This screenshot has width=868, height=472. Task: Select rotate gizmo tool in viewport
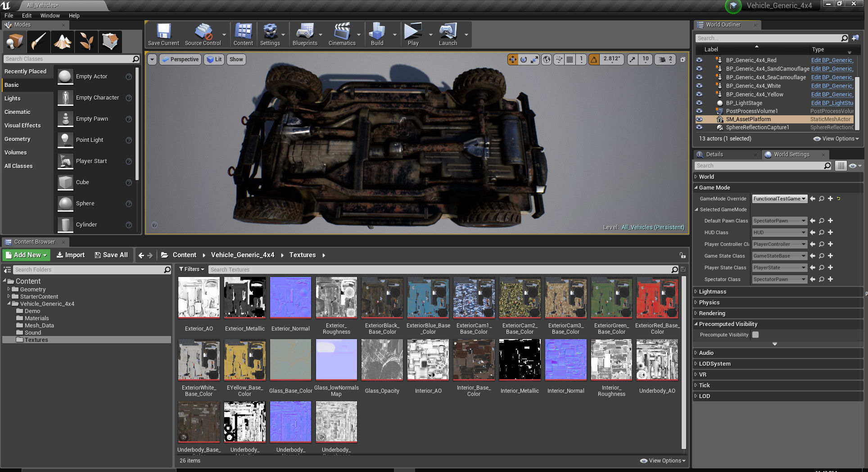pyautogui.click(x=524, y=59)
